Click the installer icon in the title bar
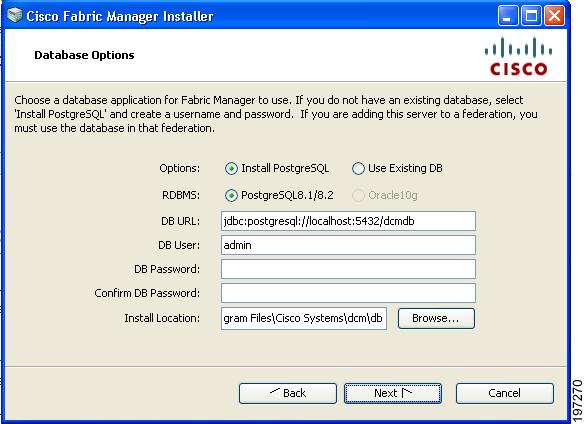Screen dimensions: 585x424 tap(15, 16)
